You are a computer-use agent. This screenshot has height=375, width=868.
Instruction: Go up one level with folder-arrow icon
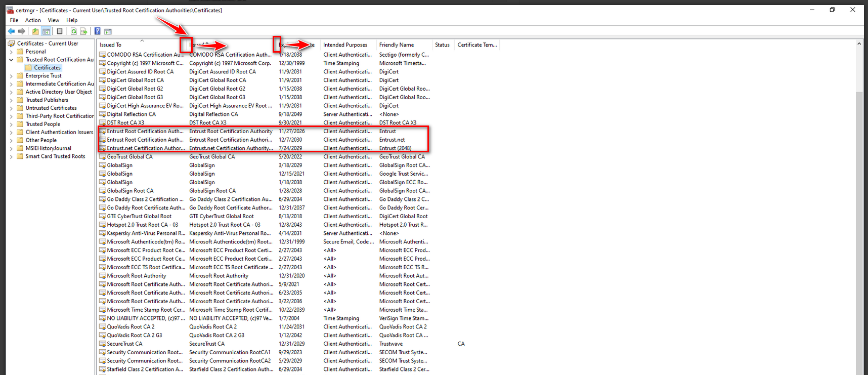35,31
